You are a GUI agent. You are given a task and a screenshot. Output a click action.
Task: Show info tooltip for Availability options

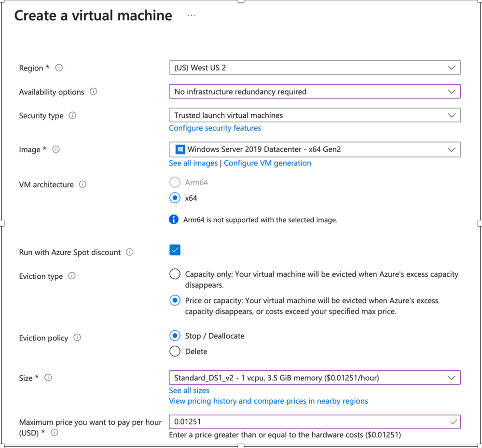coord(94,92)
